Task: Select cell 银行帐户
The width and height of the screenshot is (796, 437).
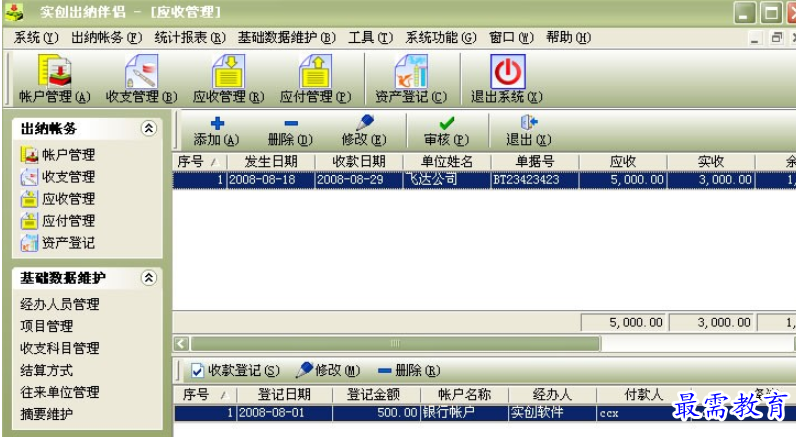Action: coord(464,413)
